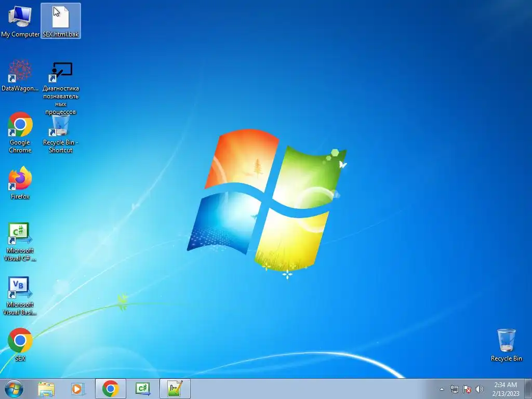Viewport: 532px width, 399px height.
Task: Show hidden system tray icons
Action: [x=442, y=389]
